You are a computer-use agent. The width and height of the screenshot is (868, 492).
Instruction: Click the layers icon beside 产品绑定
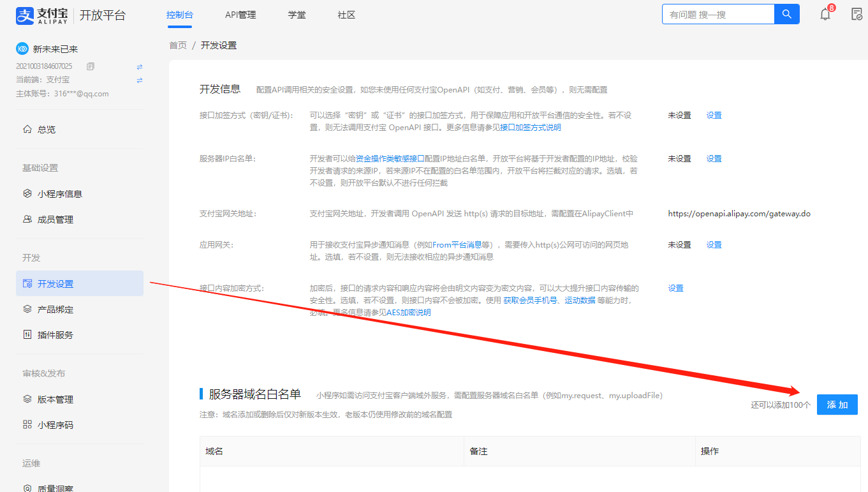[x=27, y=309]
